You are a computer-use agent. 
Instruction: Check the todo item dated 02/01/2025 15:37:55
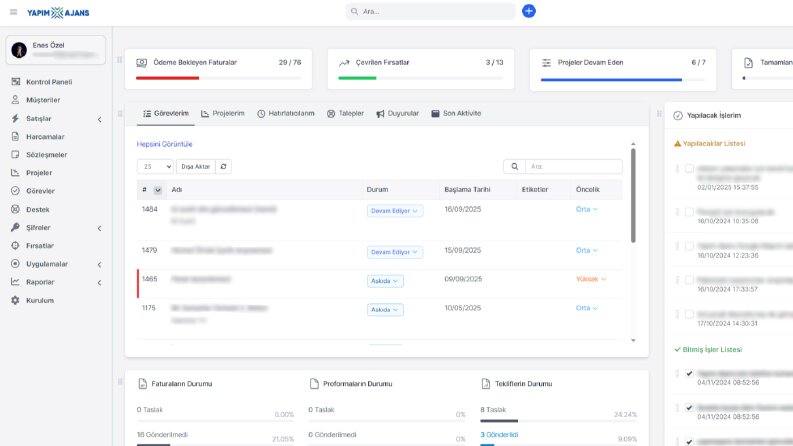(689, 168)
